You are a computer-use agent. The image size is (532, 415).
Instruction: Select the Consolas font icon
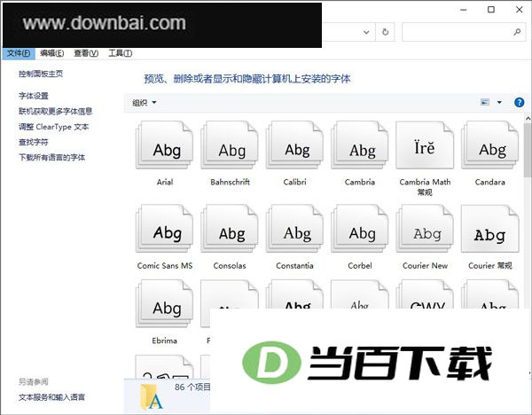230,229
